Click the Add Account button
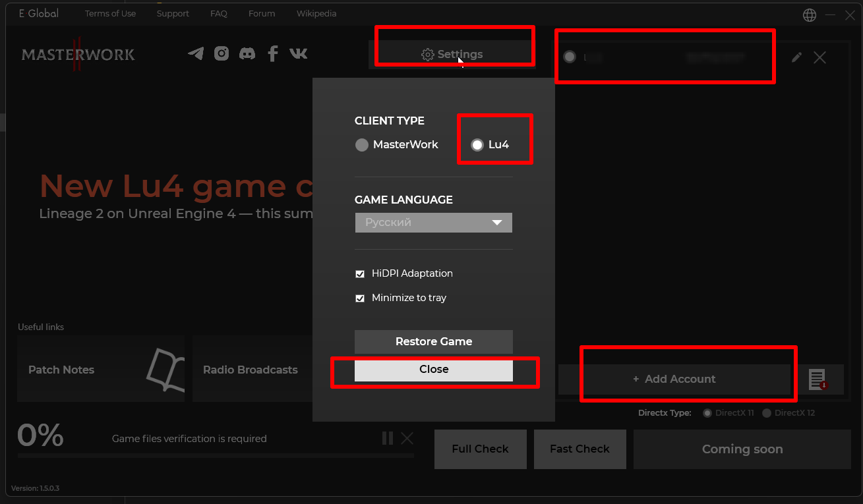The width and height of the screenshot is (863, 504). [674, 379]
